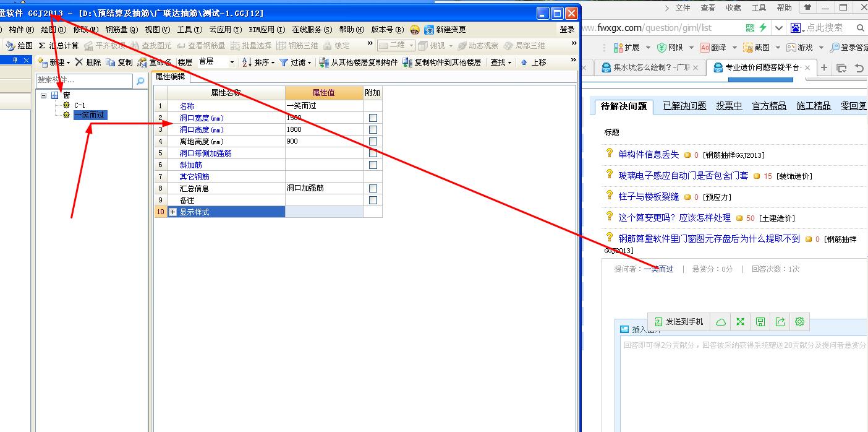Viewport: 868px width, 432px height.
Task: Click 从其他楼层复制构件 button
Action: coord(359,62)
